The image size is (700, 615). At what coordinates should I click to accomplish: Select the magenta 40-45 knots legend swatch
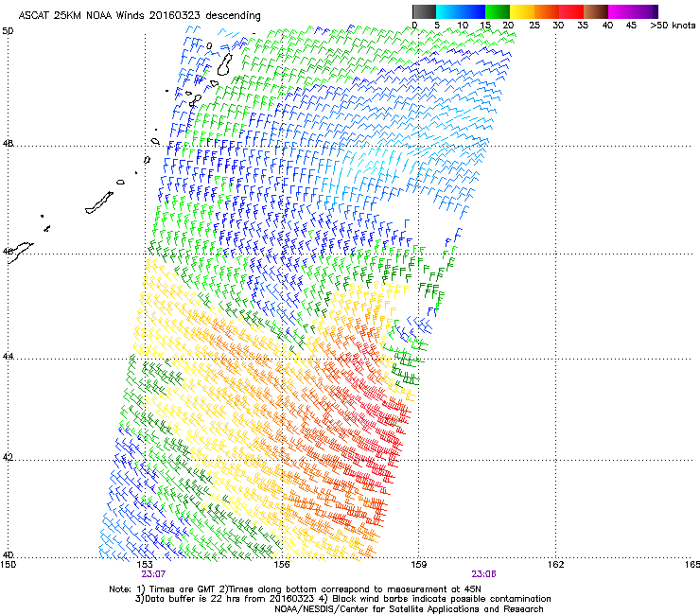[x=621, y=11]
